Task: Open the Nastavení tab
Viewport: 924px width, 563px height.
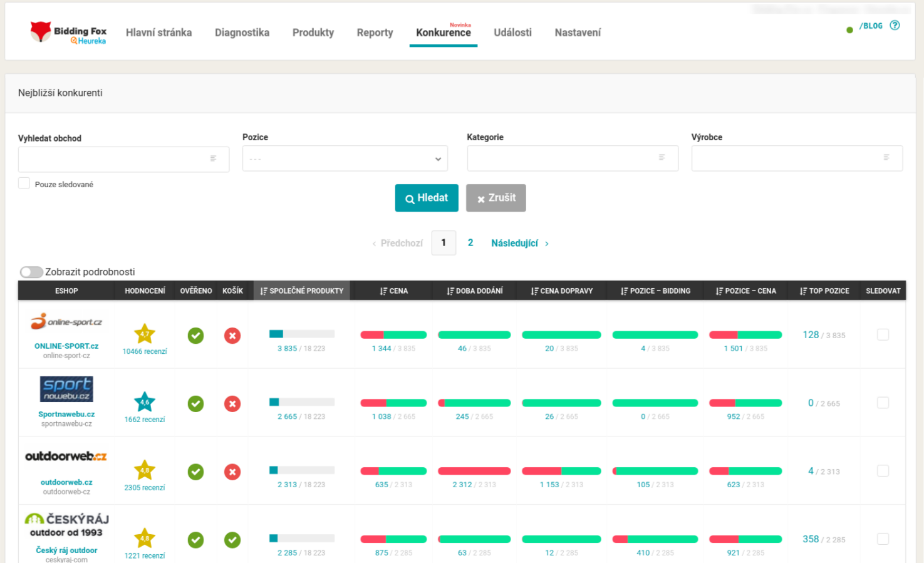Action: click(578, 33)
